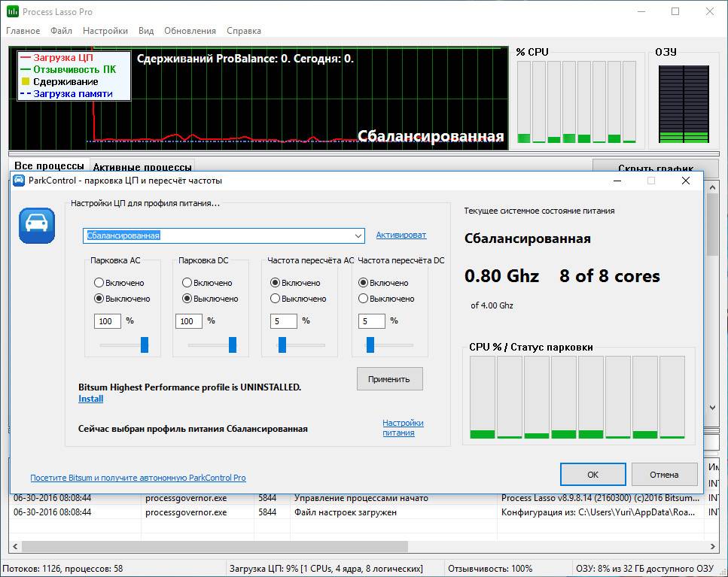Image resolution: width=728 pixels, height=577 pixels.
Task: Open the Обновления menu
Action: 190,31
